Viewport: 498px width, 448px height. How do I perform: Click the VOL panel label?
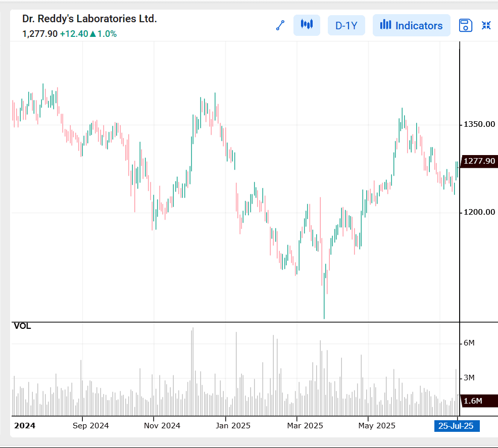(22, 326)
